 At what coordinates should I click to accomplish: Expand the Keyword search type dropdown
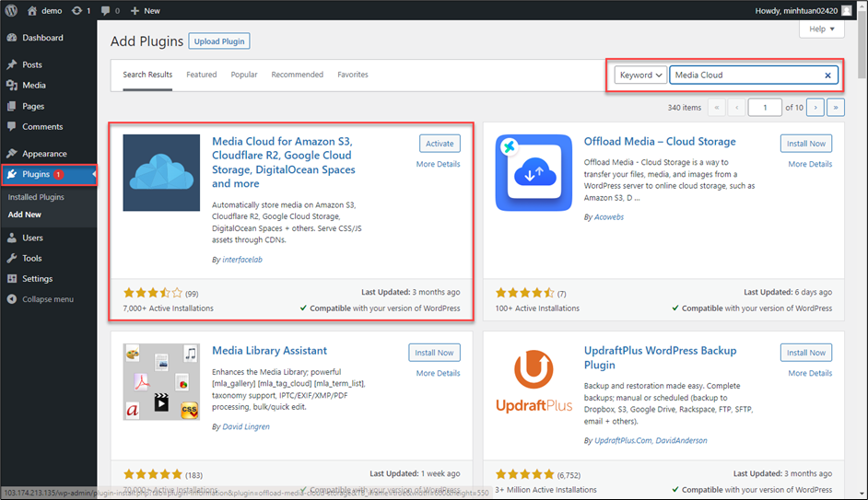641,76
